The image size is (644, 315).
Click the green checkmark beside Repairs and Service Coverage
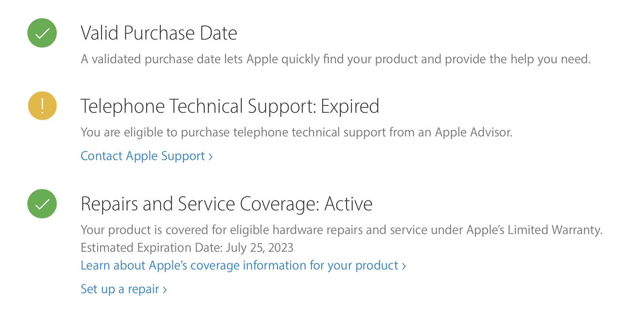[42, 204]
